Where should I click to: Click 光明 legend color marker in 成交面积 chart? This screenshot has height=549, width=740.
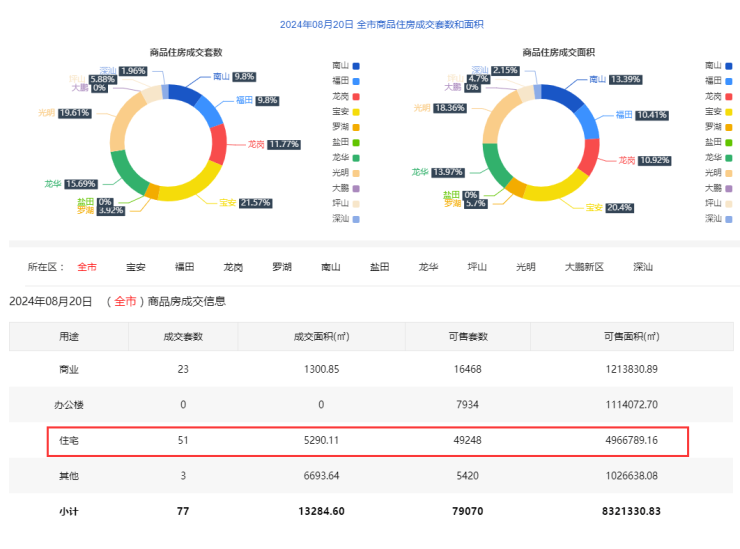coord(729,172)
